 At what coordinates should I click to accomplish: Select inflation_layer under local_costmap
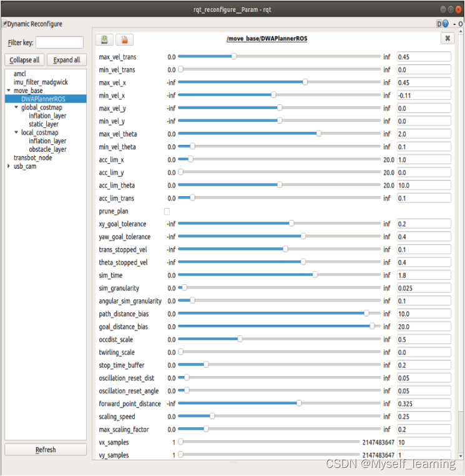tap(47, 141)
